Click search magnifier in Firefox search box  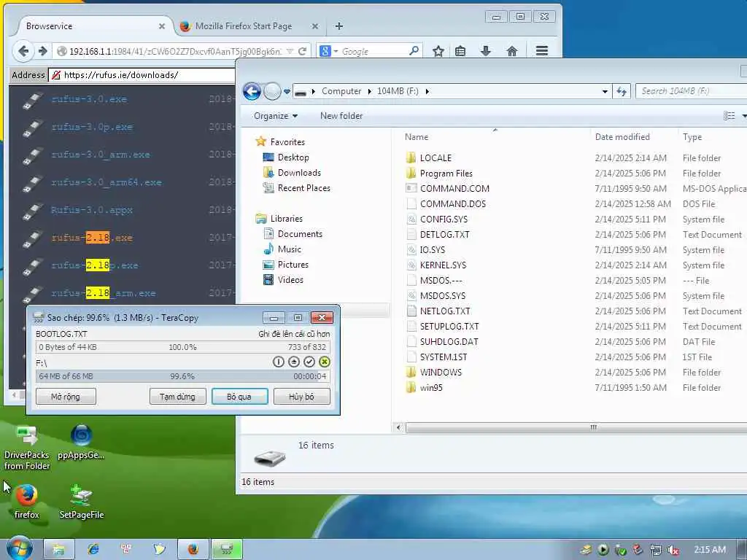414,50
